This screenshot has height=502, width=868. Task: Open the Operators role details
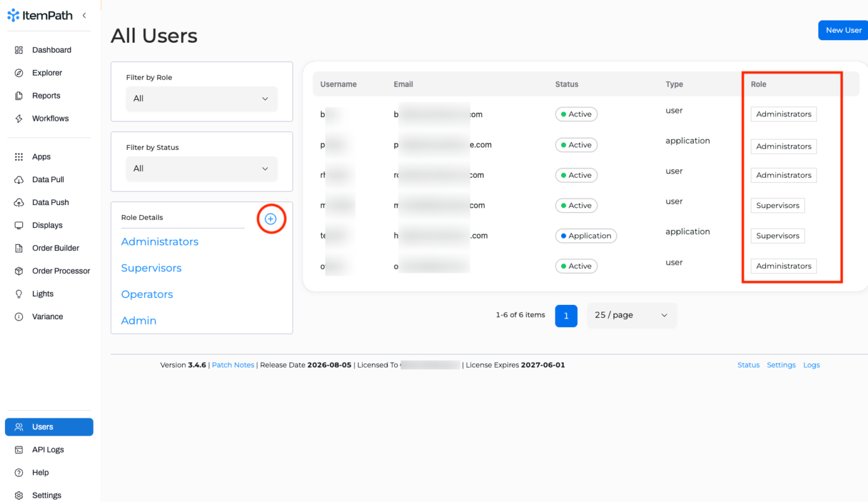(x=147, y=294)
